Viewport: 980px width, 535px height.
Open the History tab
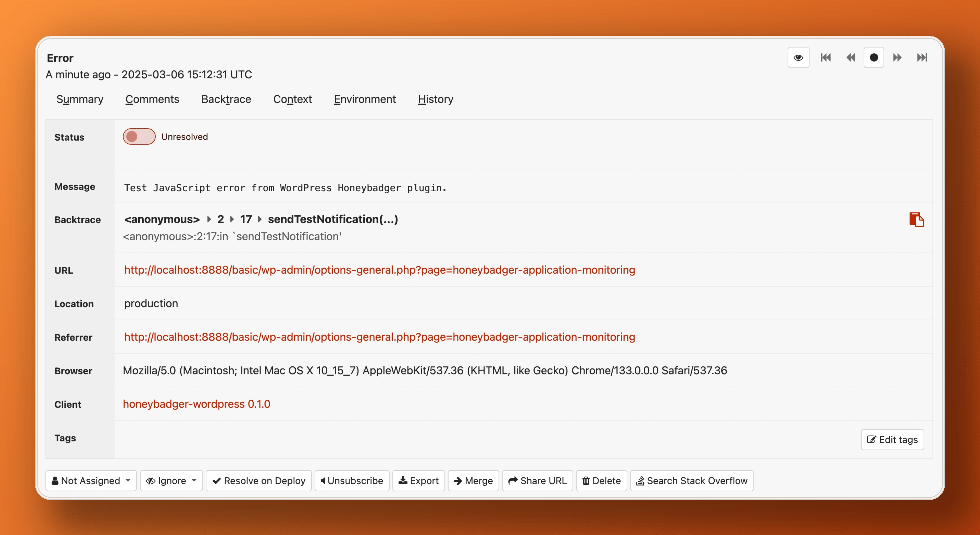click(436, 99)
